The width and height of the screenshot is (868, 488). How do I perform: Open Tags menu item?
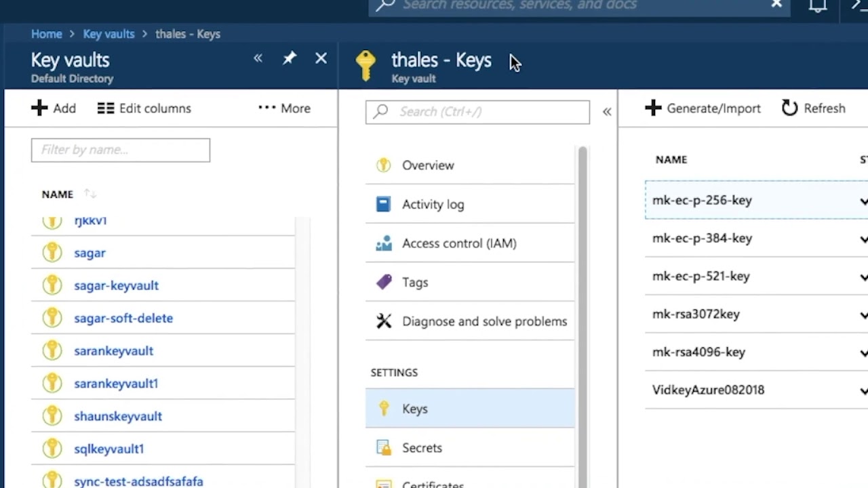point(470,282)
